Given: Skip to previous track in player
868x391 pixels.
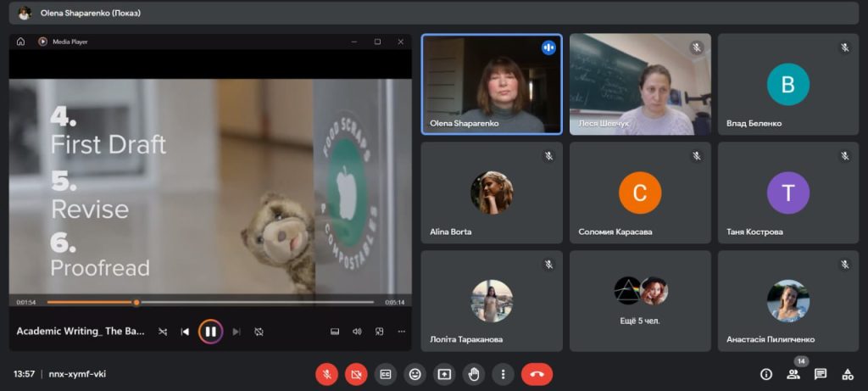Looking at the screenshot, I should click(185, 332).
